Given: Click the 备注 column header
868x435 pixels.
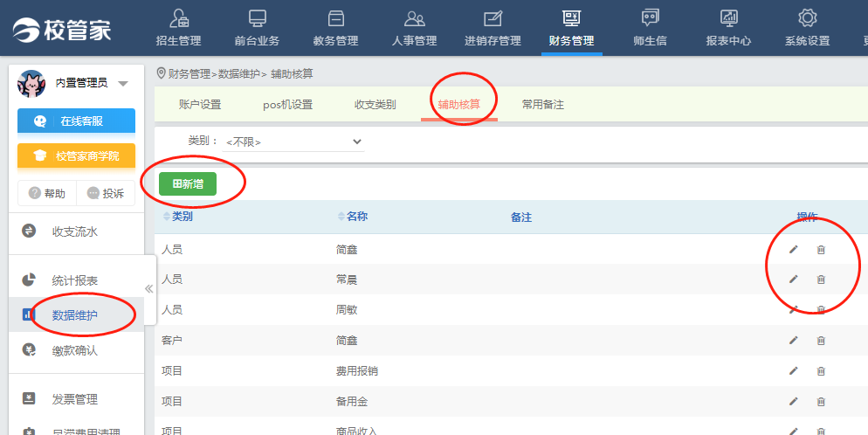Looking at the screenshot, I should point(521,217).
